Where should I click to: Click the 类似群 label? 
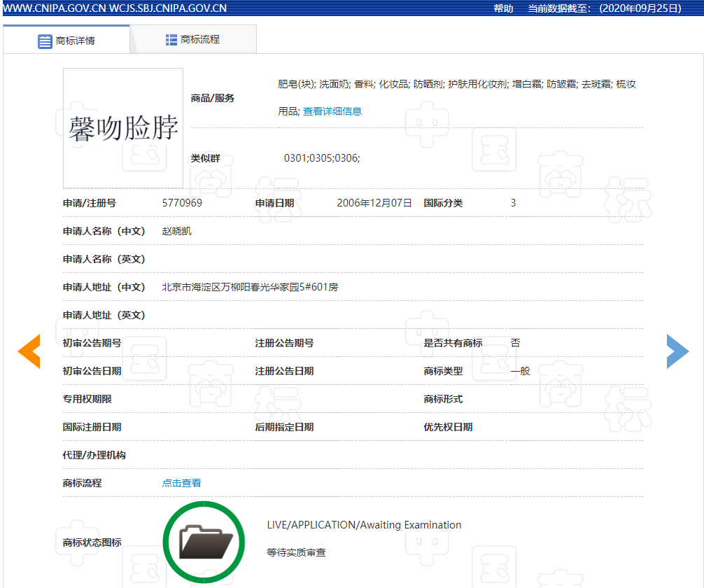205,158
